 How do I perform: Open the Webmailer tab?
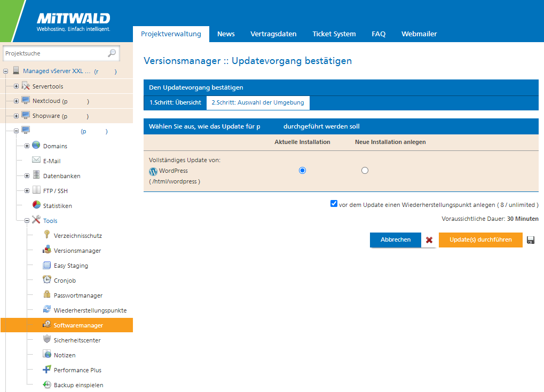419,34
